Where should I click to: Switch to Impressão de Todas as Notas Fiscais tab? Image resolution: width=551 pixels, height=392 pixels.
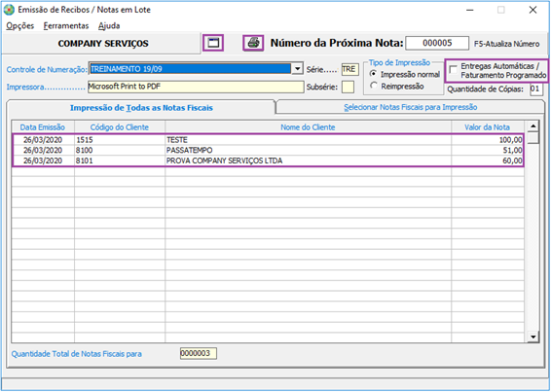tap(141, 107)
